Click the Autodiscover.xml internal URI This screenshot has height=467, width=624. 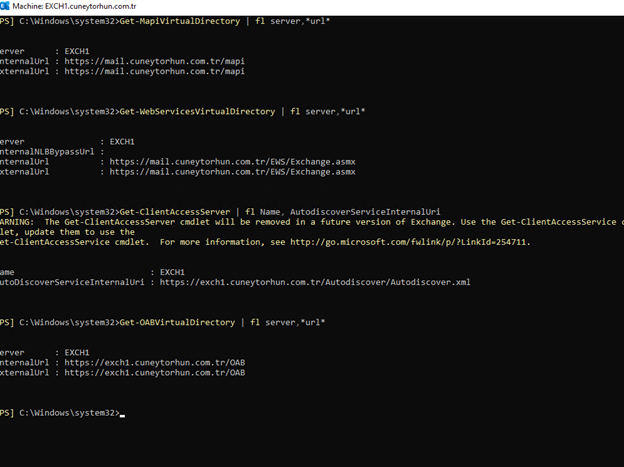(315, 282)
